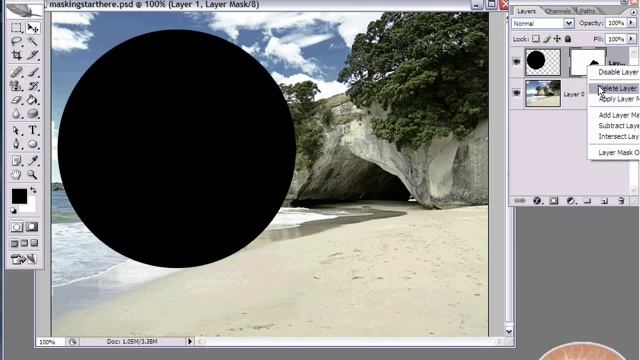Image resolution: width=640 pixels, height=360 pixels.
Task: Click the Add layer style icon
Action: click(x=537, y=201)
